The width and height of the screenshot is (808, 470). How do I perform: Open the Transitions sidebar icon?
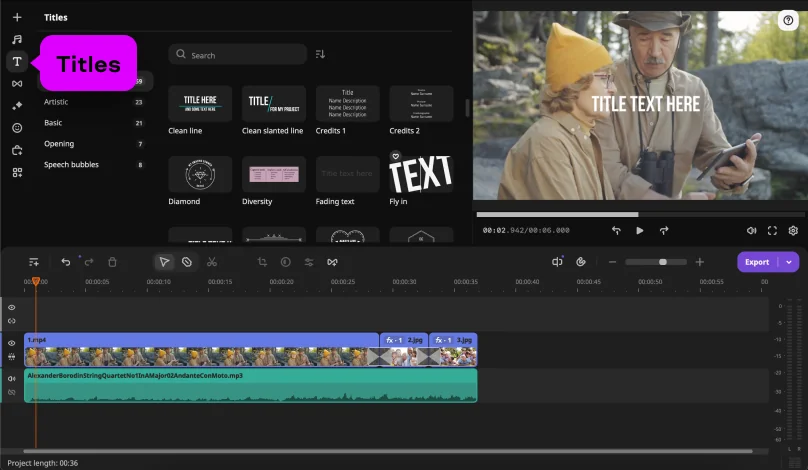pyautogui.click(x=17, y=84)
